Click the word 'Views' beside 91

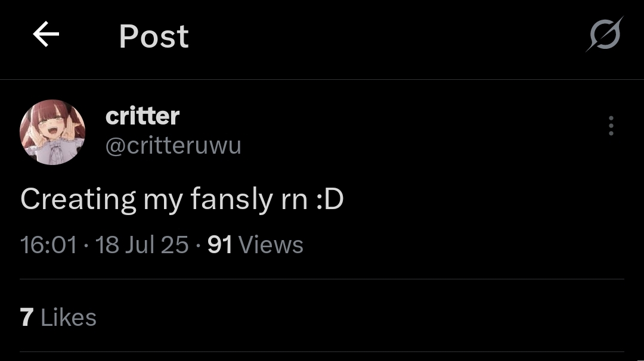271,245
